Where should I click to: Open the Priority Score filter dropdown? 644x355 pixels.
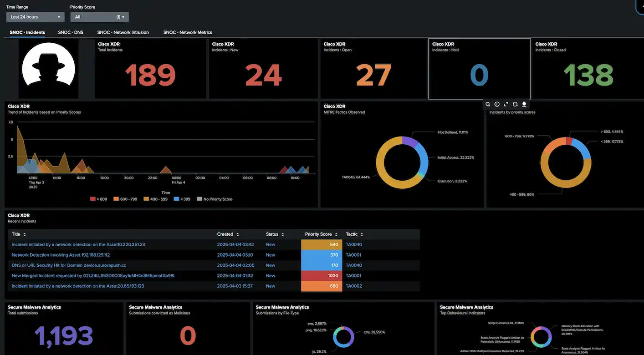[x=99, y=16]
